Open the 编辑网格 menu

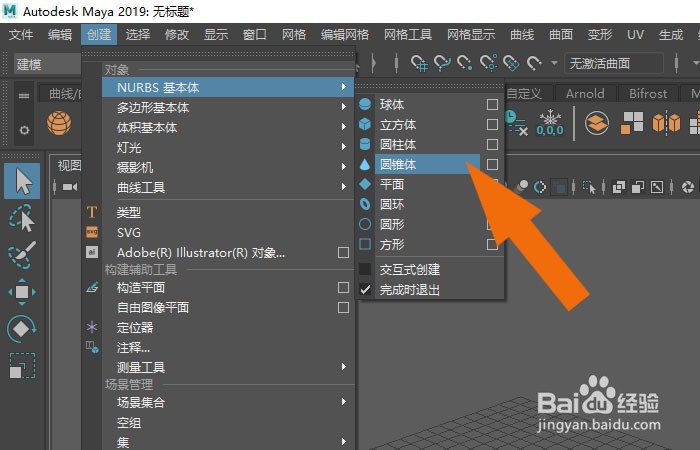[x=345, y=34]
